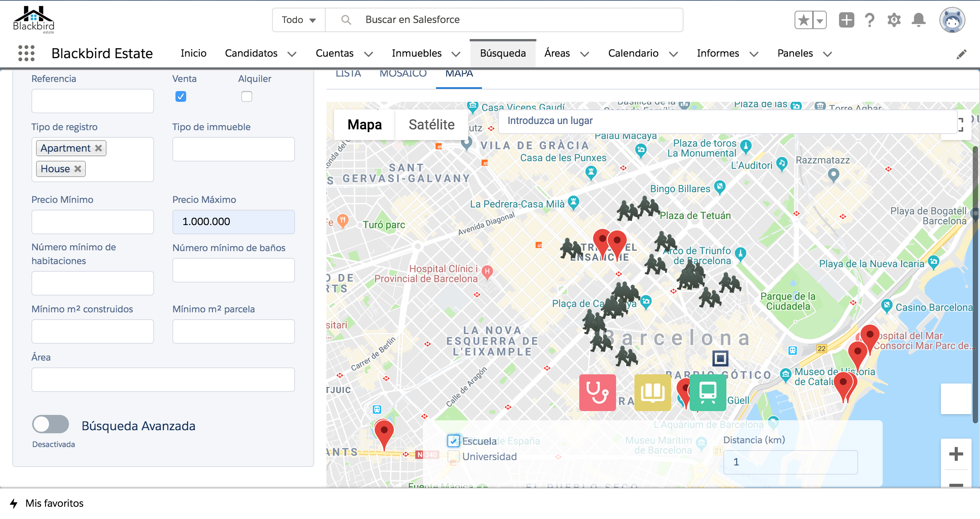This screenshot has height=519, width=980.
Task: Open Mis favoritos at the bottom
Action: (54, 503)
